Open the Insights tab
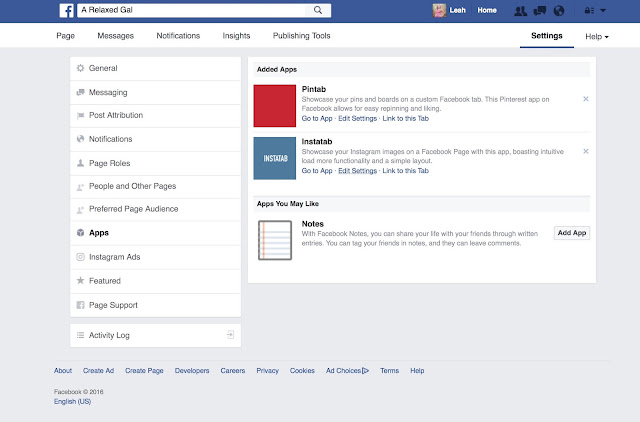 tap(236, 36)
